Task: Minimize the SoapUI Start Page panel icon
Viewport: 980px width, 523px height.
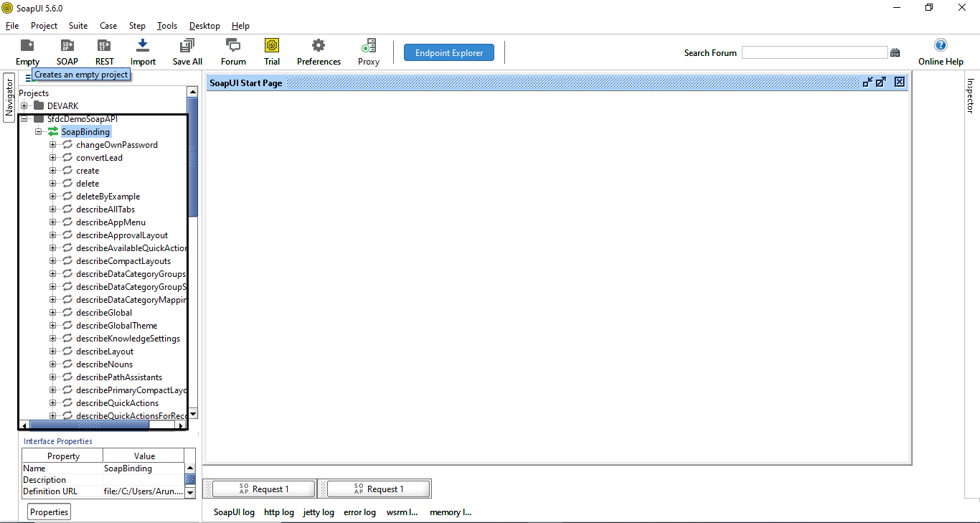Action: pyautogui.click(x=867, y=83)
